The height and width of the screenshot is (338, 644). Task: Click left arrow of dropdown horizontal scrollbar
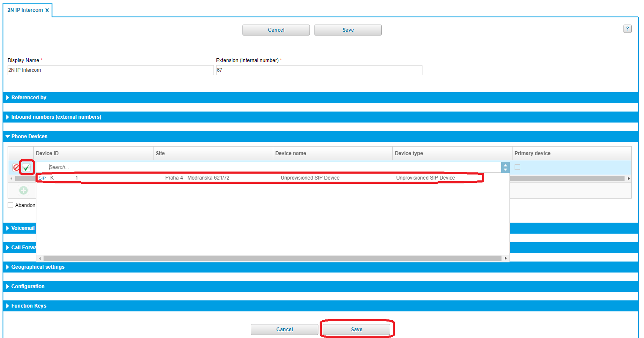(40, 258)
